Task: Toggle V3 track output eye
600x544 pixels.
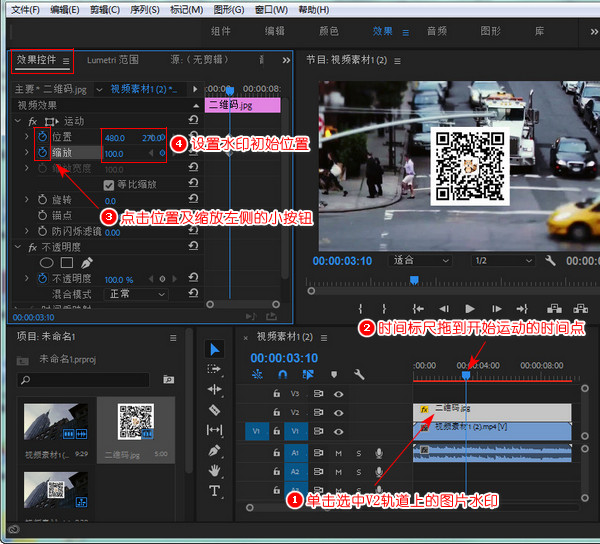Action: [338, 394]
